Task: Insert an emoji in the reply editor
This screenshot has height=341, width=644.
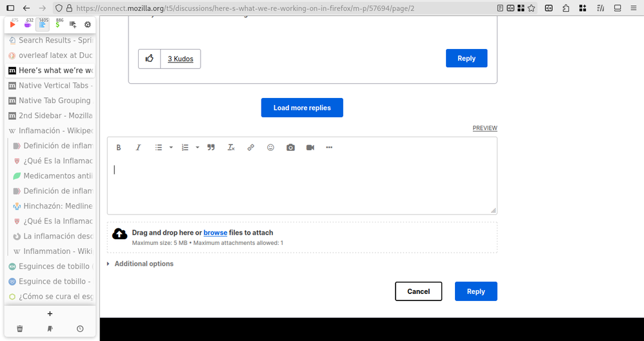Action: coord(270,148)
